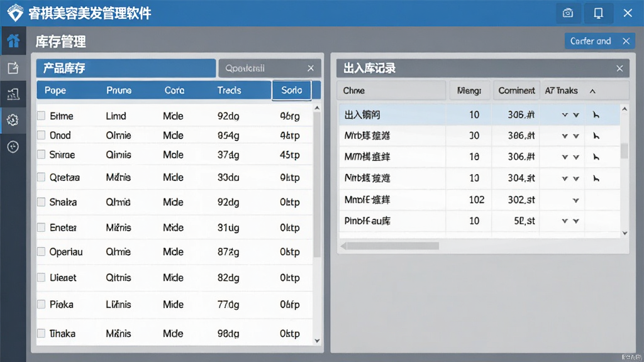Screen dimensions: 644x362
Task: Tick the checkbox for the Eitme row
Action: 41,116
